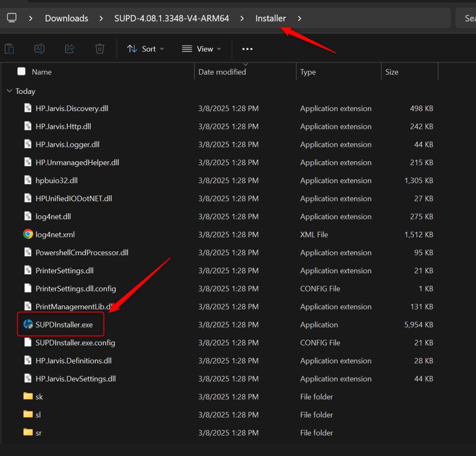Screen dimensions: 476x456
Task: Click the HP logo icon of SUPDInstaller.exe
Action: [x=28, y=324]
